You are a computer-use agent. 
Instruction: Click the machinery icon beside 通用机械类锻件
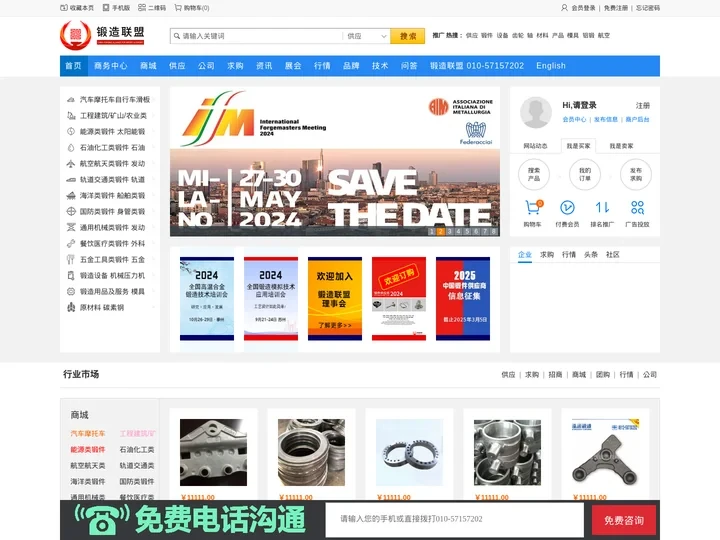(x=71, y=228)
